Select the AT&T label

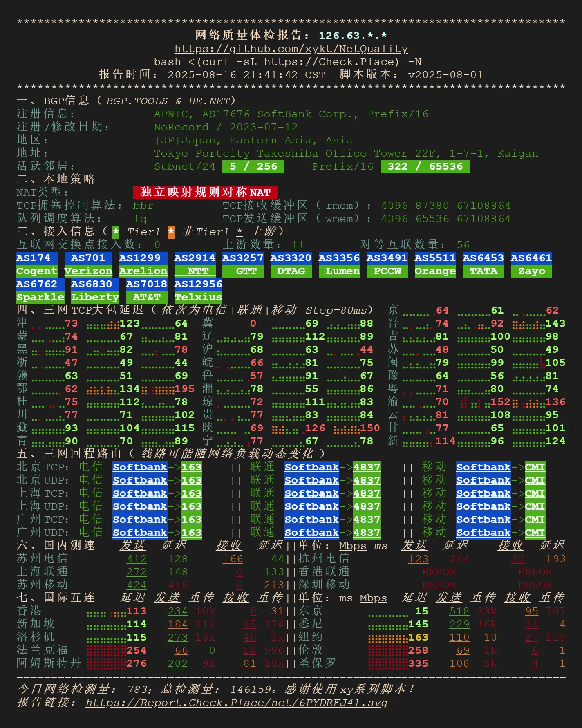(147, 297)
